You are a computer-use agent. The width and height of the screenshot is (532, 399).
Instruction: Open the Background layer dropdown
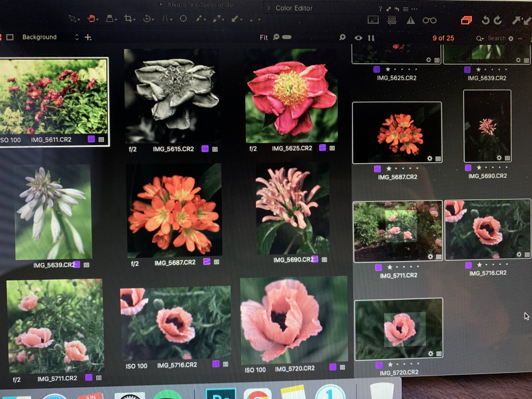click(x=77, y=37)
